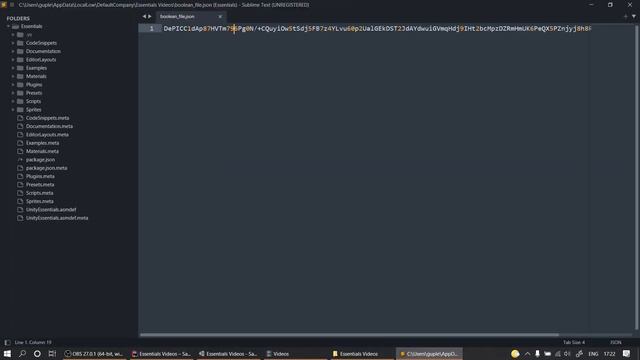Click line 1 text in the editor
Image resolution: width=640 pixels, height=360 pixels.
point(377,29)
